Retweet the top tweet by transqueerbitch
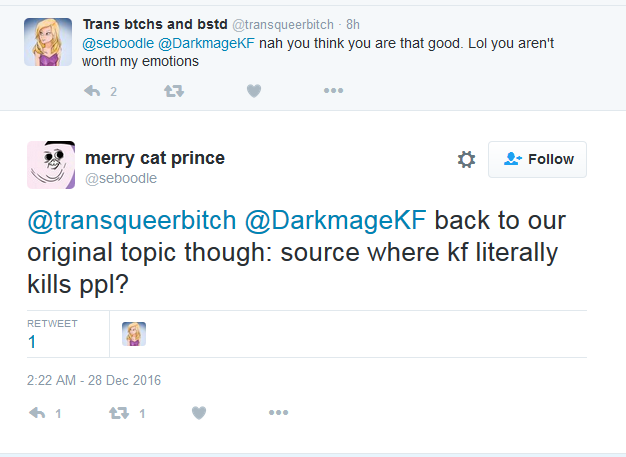The width and height of the screenshot is (626, 457). point(174,91)
